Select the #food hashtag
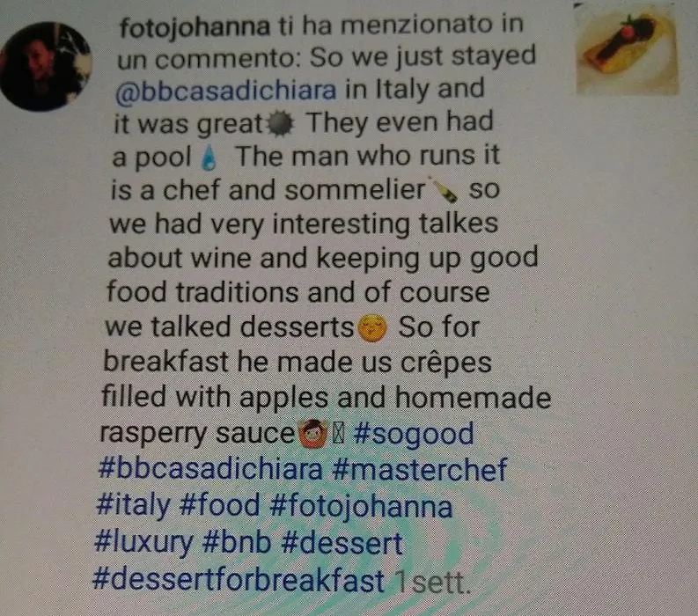This screenshot has width=698, height=616. pyautogui.click(x=220, y=505)
